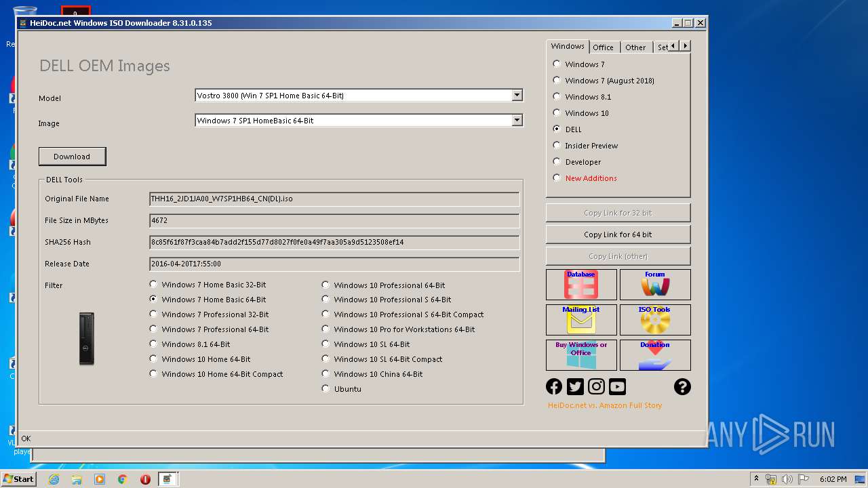The width and height of the screenshot is (868, 488).
Task: Open the Forum icon button
Action: pyautogui.click(x=655, y=285)
